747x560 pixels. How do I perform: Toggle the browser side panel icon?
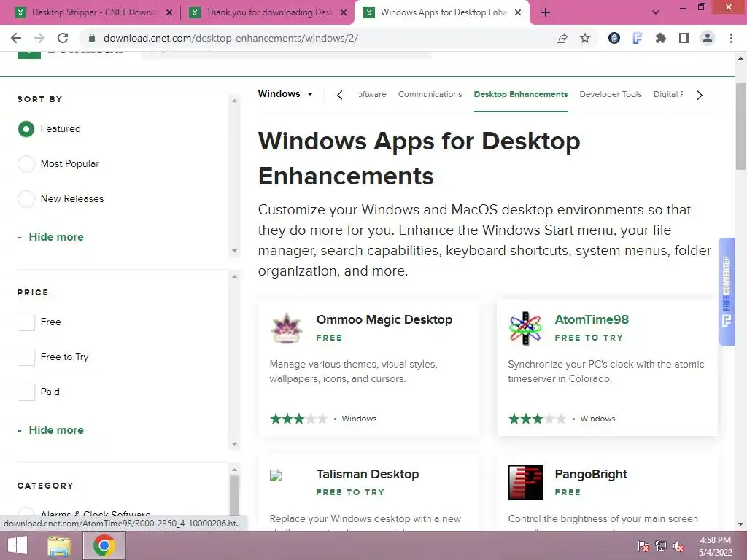[684, 38]
